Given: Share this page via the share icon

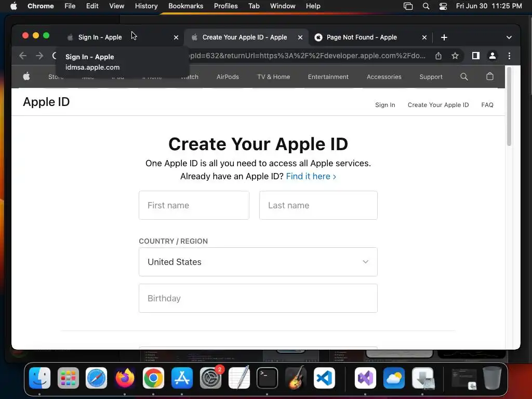Looking at the screenshot, I should point(438,56).
